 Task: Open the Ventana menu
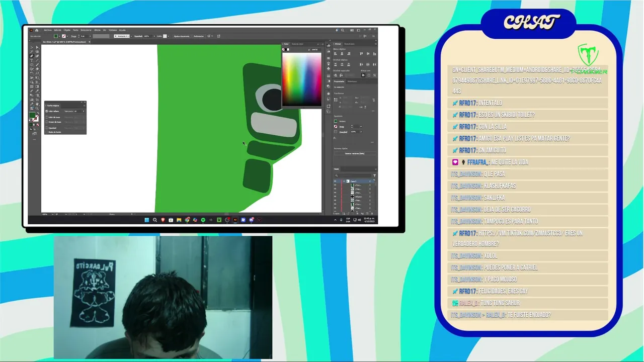tap(113, 30)
